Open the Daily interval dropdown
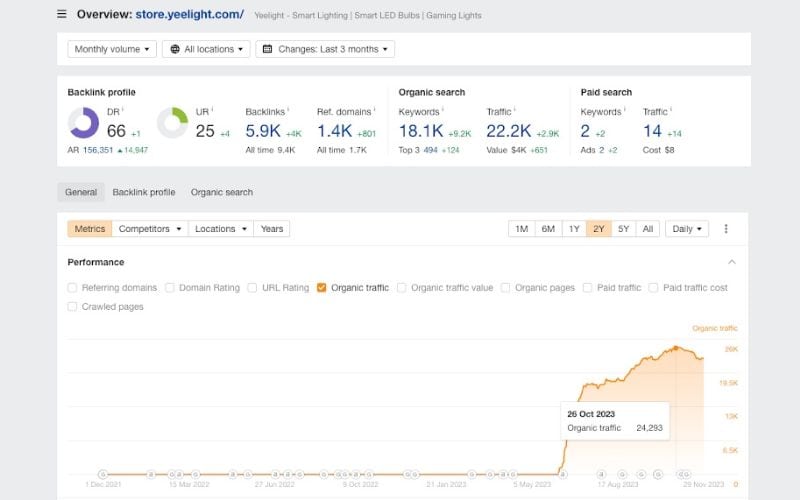This screenshot has width=800, height=500. (687, 229)
